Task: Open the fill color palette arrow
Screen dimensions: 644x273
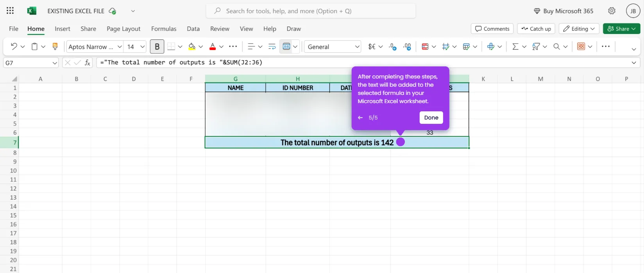Action: 200,46
